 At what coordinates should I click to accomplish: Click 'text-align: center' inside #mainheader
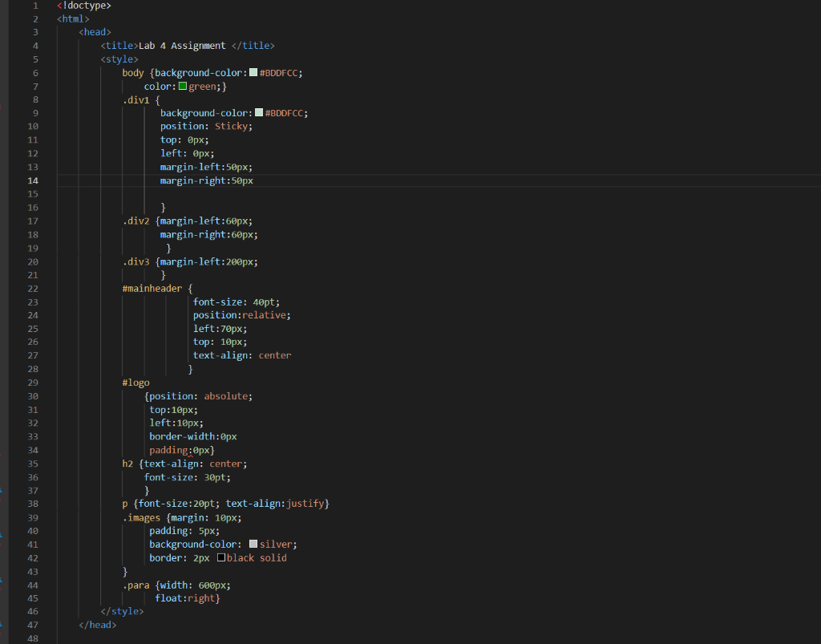(242, 355)
